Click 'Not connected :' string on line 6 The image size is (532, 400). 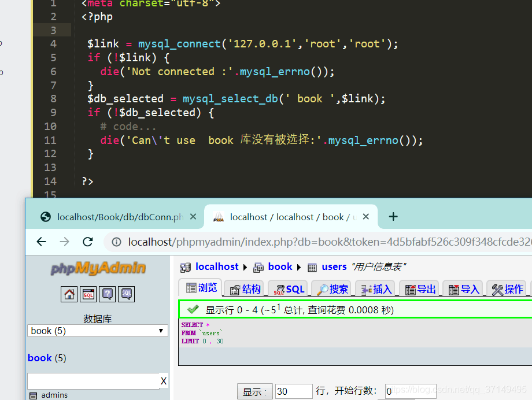(x=179, y=72)
